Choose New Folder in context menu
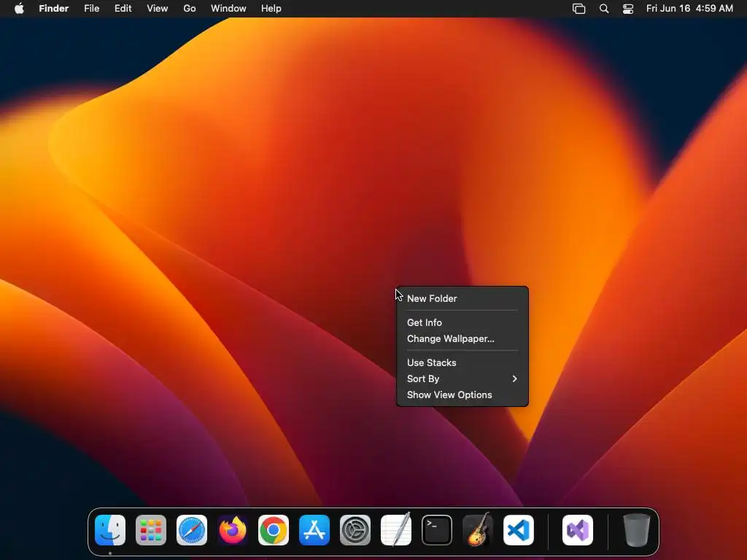Screen dimensions: 747x560 tap(462, 298)
